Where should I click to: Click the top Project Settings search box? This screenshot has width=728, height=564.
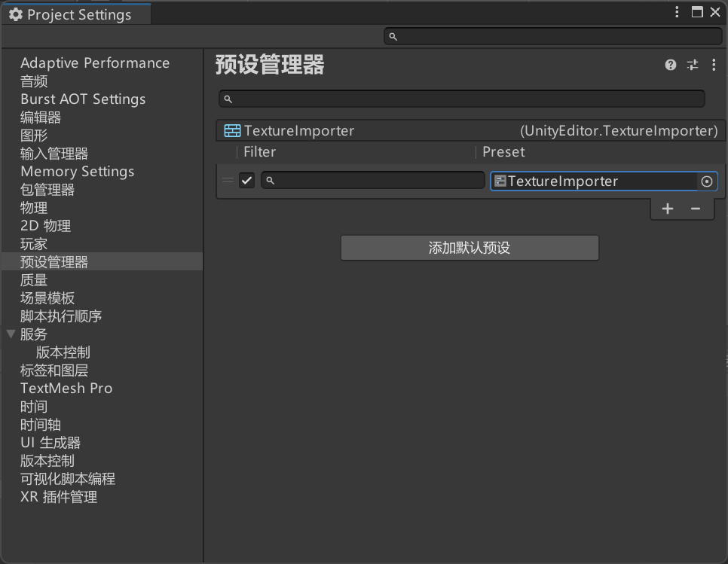click(553, 36)
